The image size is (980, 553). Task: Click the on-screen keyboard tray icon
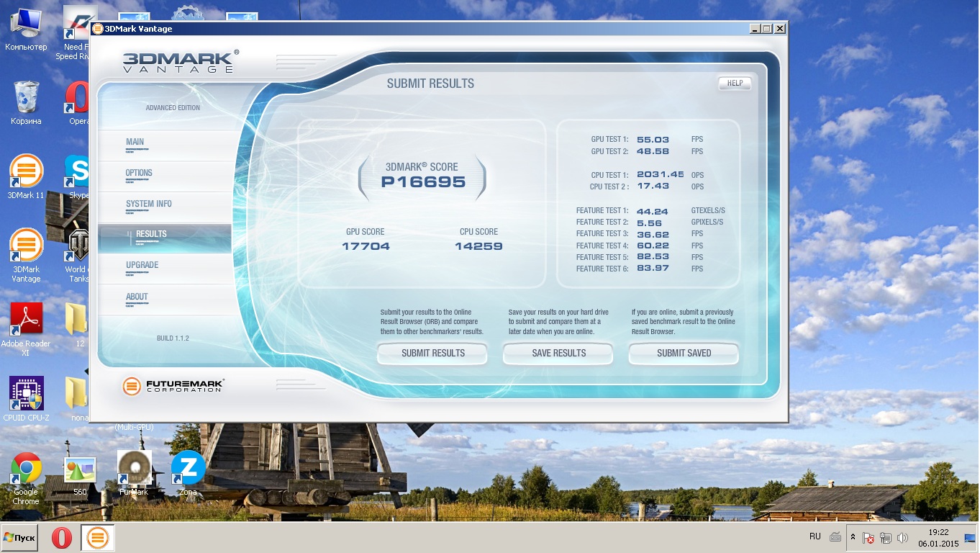click(x=835, y=537)
